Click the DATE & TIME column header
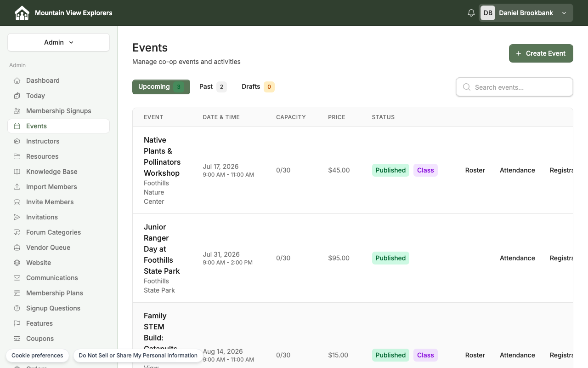The image size is (588, 368). click(221, 117)
